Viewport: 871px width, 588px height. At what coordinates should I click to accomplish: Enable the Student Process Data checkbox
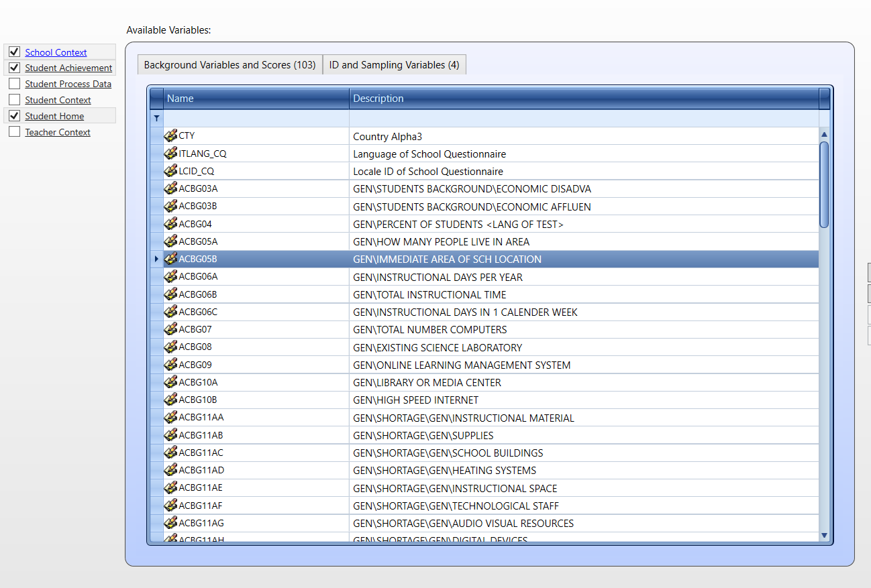[x=14, y=84]
